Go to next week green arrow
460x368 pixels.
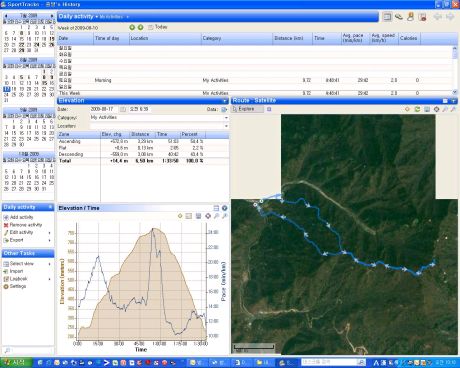pos(141,27)
